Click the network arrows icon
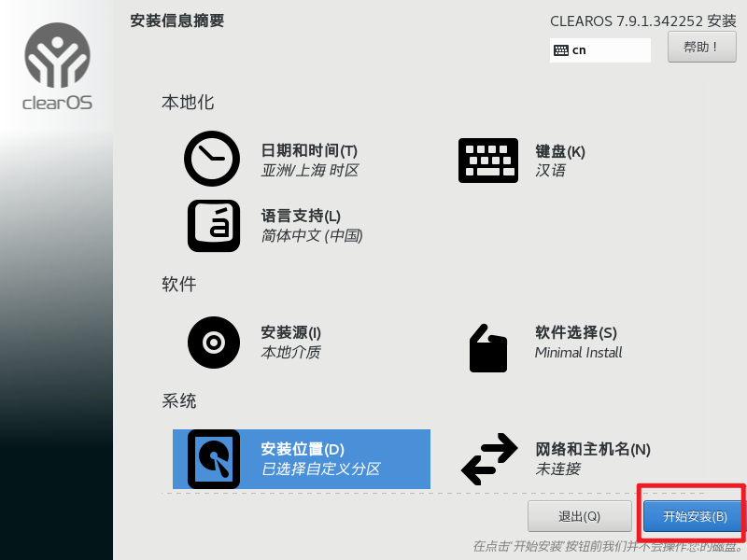Screen dimensions: 747x560 point(489,458)
